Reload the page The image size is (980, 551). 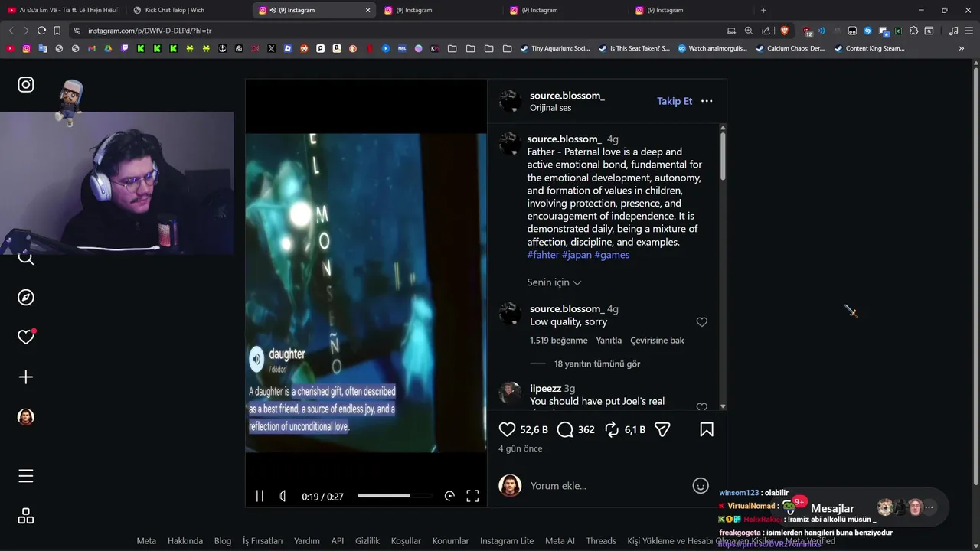(x=41, y=31)
